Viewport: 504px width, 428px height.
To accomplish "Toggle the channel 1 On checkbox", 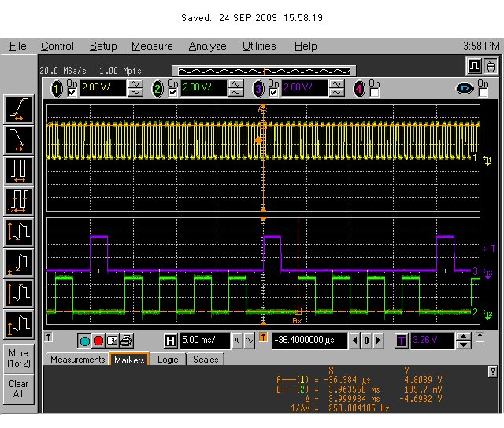I will [x=72, y=93].
